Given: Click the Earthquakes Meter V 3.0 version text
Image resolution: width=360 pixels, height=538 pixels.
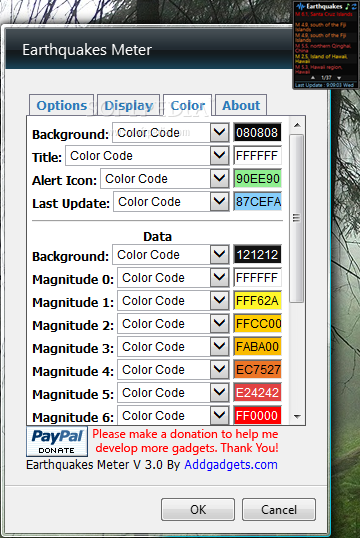Looking at the screenshot, I should point(103,465).
